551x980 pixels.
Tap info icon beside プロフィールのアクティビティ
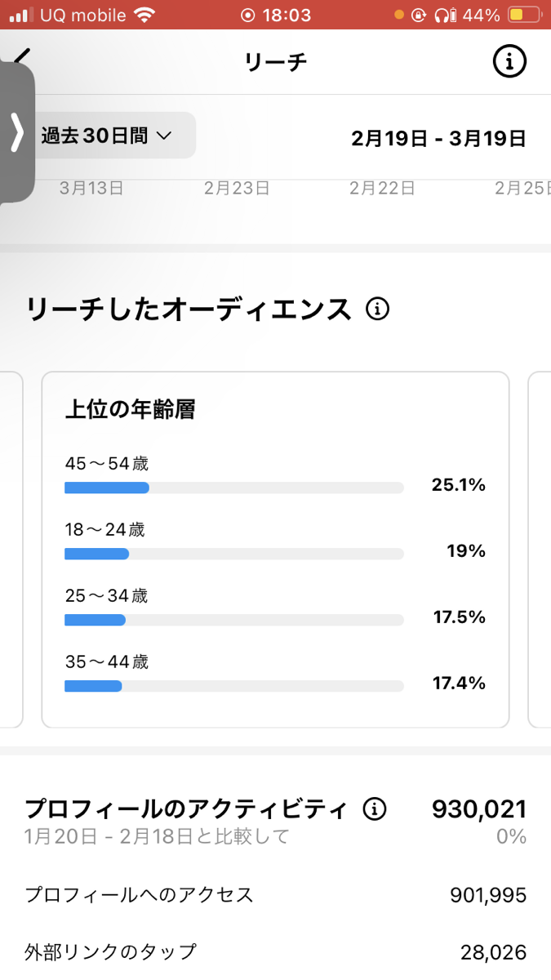(x=375, y=809)
